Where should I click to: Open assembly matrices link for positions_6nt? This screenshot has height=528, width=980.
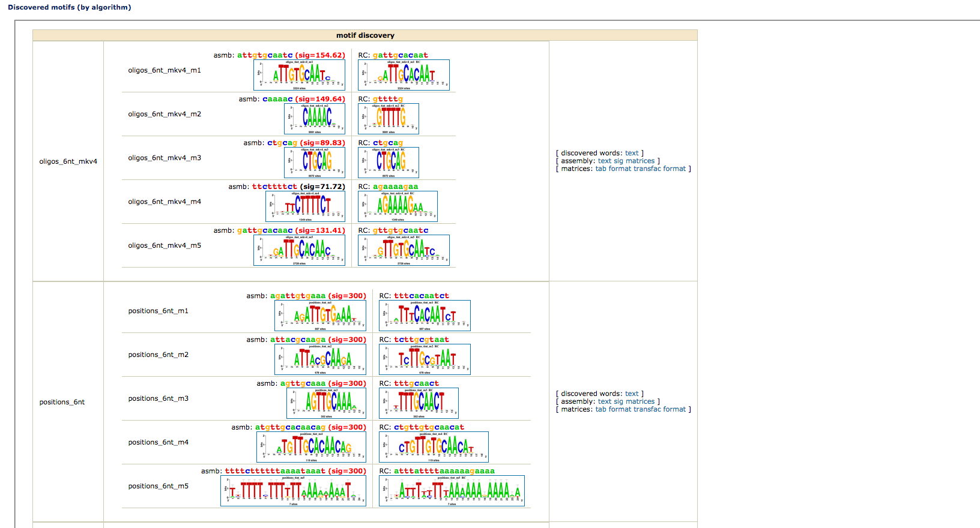(640, 401)
